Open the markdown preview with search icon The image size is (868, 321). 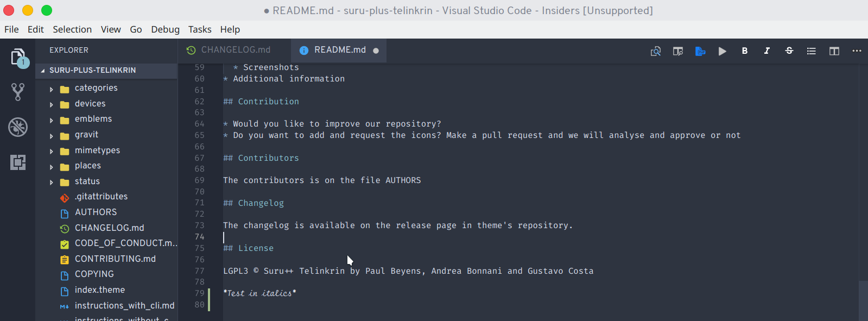click(x=656, y=51)
